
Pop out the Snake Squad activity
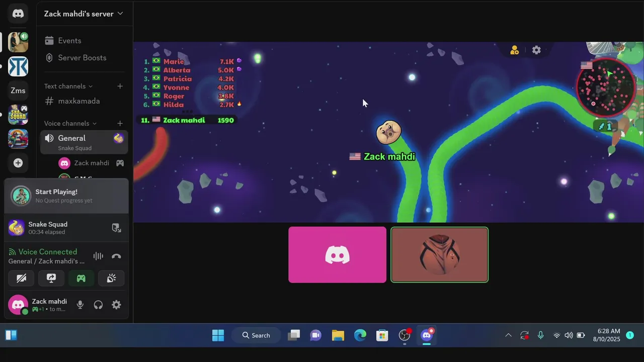[116, 228]
